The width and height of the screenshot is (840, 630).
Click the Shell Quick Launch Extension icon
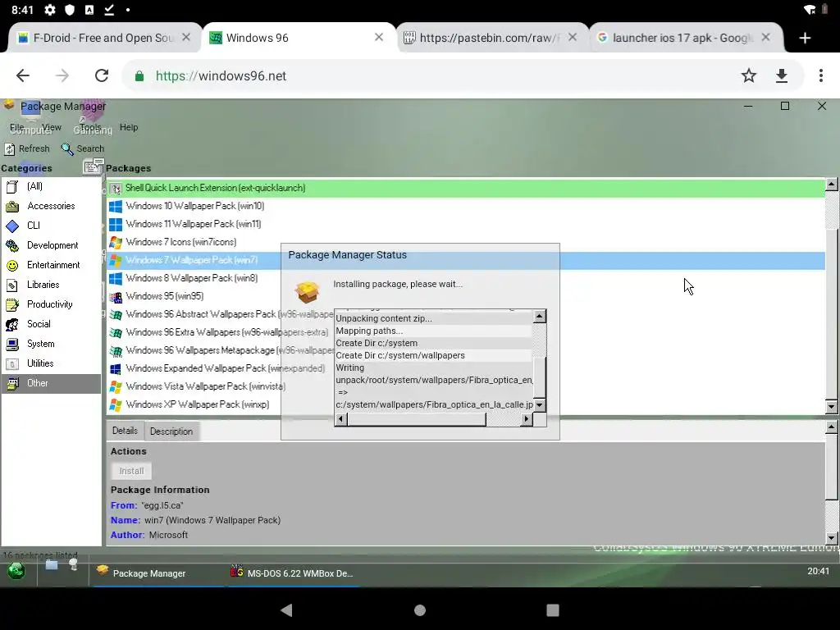point(115,188)
